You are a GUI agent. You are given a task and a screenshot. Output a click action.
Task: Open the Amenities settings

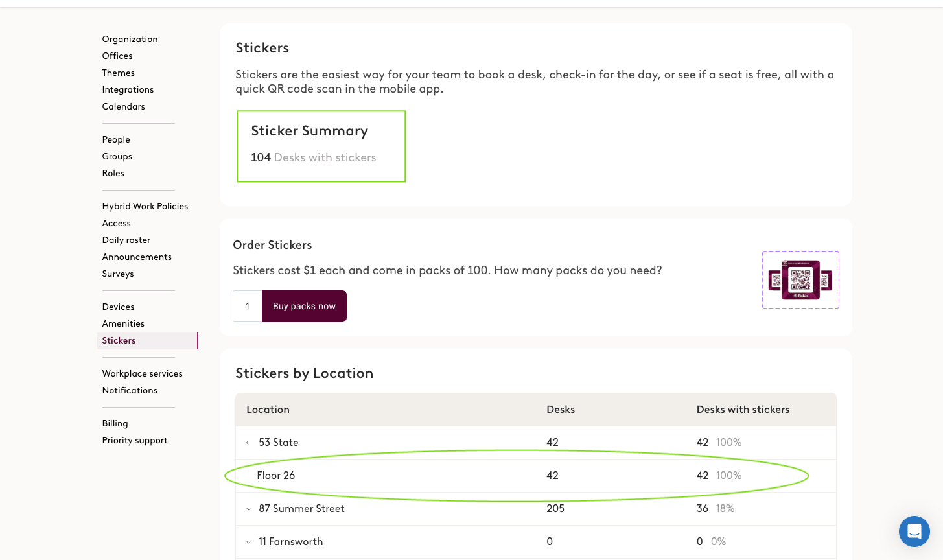(123, 323)
